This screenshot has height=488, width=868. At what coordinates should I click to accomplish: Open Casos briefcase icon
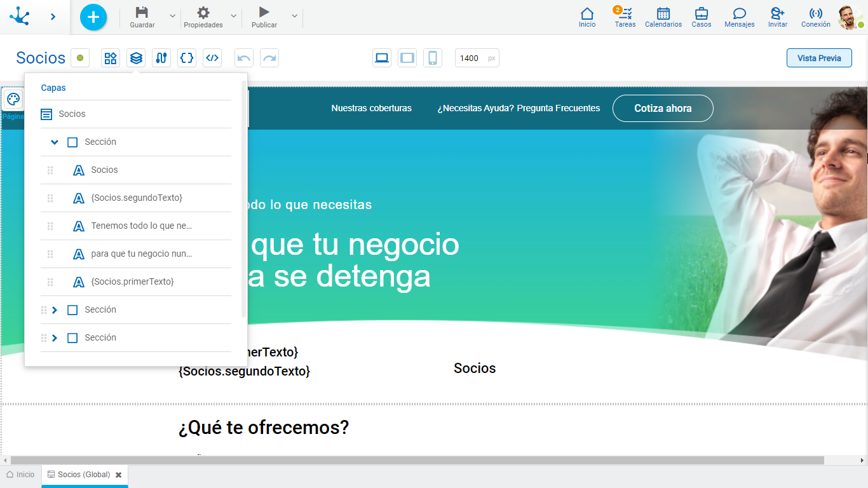(702, 13)
